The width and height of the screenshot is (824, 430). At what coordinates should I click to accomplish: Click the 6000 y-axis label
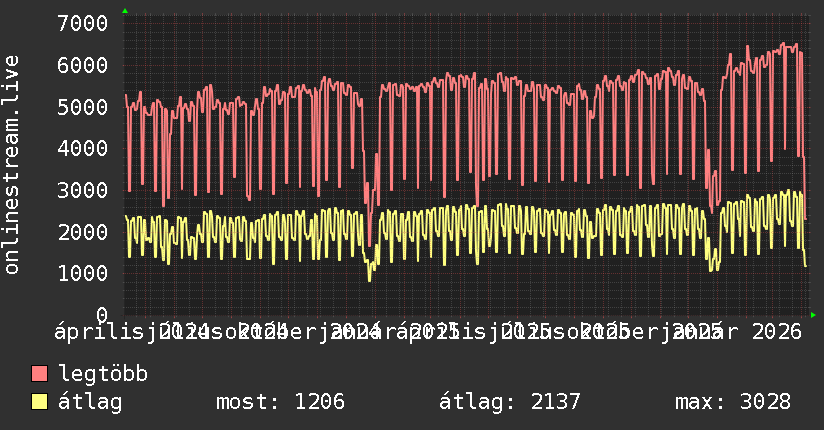(x=83, y=65)
